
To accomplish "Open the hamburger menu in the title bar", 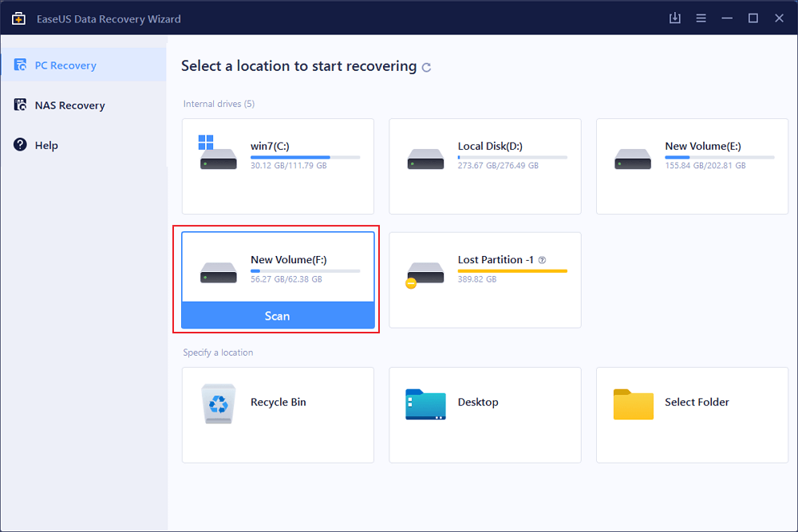I will pos(701,18).
